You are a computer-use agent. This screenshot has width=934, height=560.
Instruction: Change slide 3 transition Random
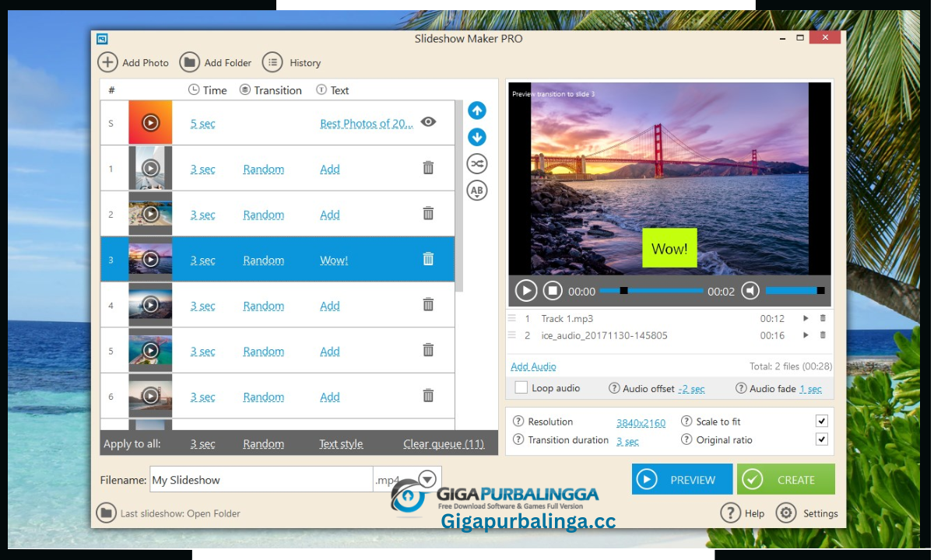(x=263, y=260)
